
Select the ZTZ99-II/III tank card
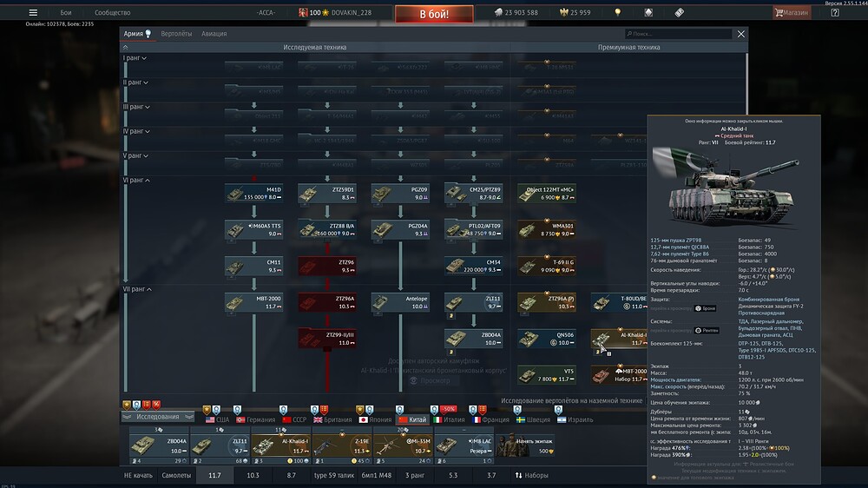point(327,339)
